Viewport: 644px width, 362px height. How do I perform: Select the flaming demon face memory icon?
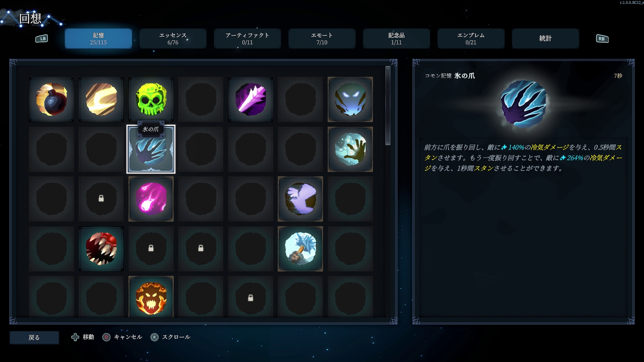point(151,297)
